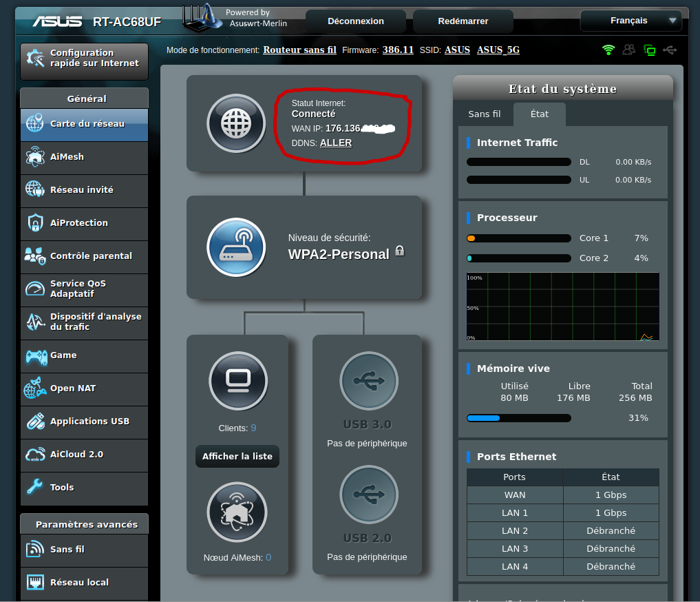Viewport: 700px width, 602px height.
Task: Click the Applications USB drive icon
Action: pos(35,421)
